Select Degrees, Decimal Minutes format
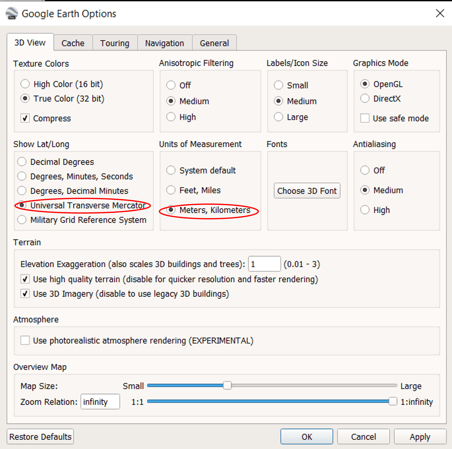Screen dimensions: 452x449 point(22,191)
